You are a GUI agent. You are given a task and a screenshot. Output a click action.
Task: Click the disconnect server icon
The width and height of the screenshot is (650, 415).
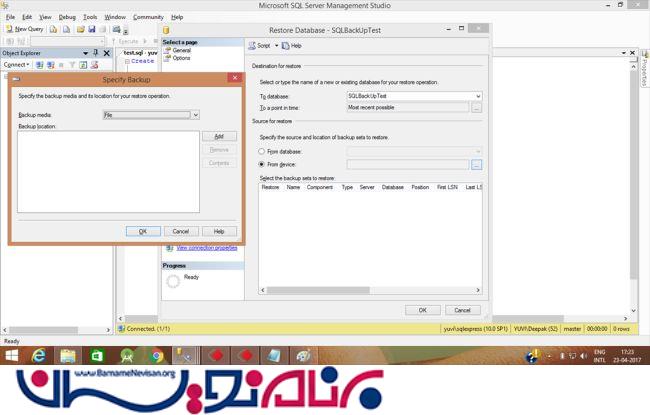click(x=51, y=65)
